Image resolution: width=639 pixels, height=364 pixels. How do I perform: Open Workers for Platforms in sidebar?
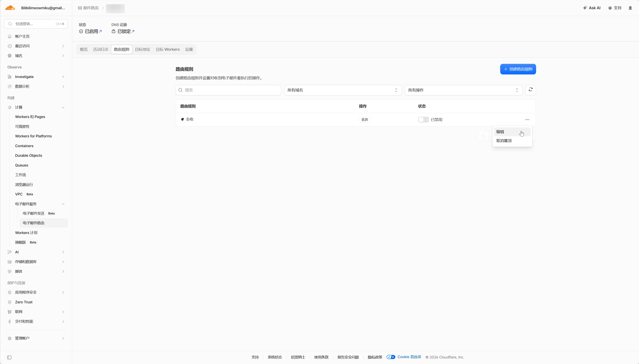click(33, 136)
